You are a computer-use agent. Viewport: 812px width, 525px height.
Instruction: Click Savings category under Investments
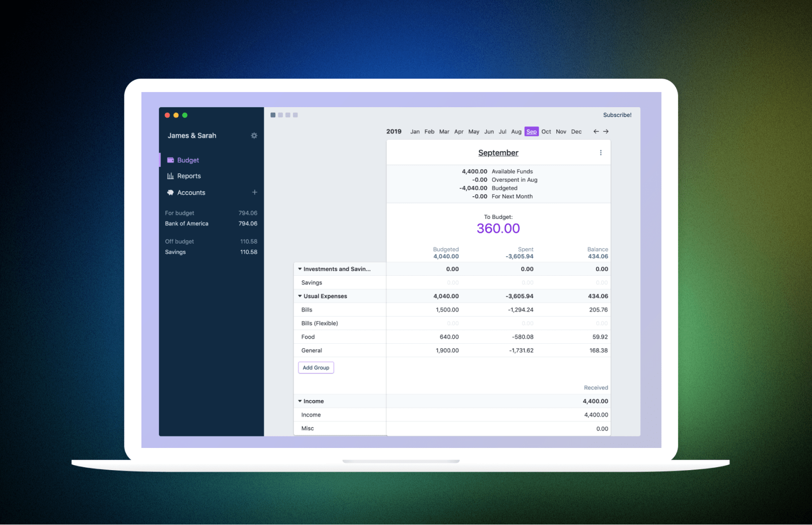click(x=312, y=283)
